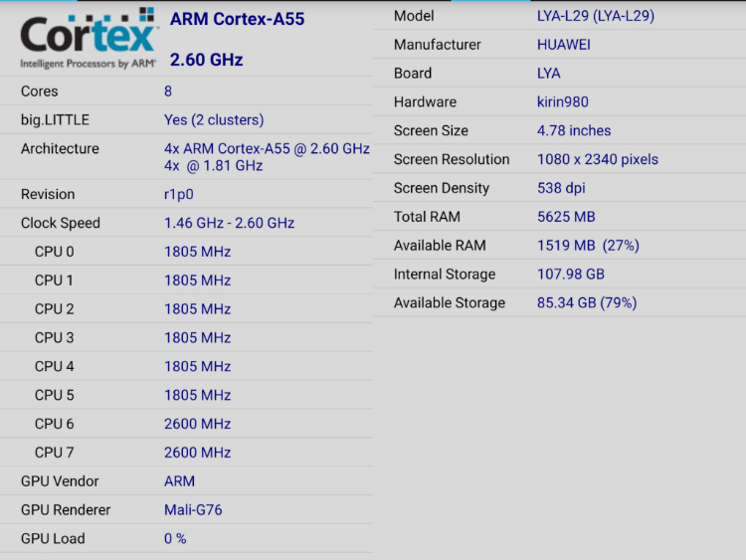Select Manufacturer value HUAWEI
Viewport: 746px width, 560px height.
563,45
